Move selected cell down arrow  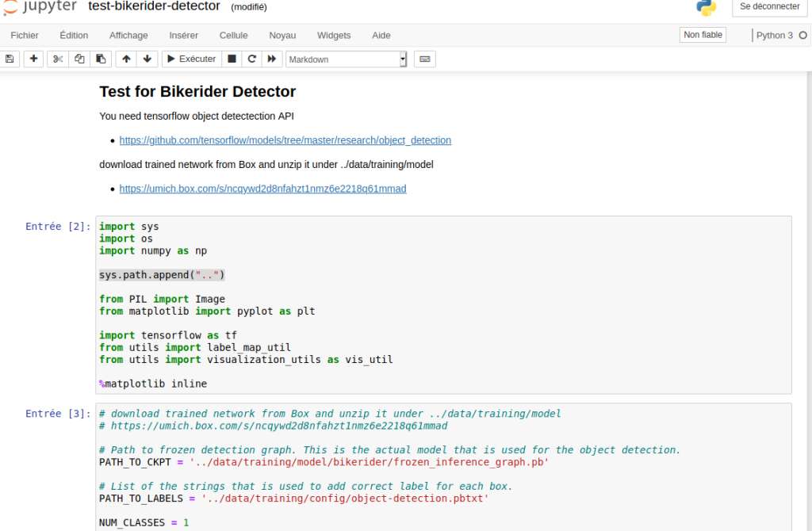pyautogui.click(x=147, y=59)
